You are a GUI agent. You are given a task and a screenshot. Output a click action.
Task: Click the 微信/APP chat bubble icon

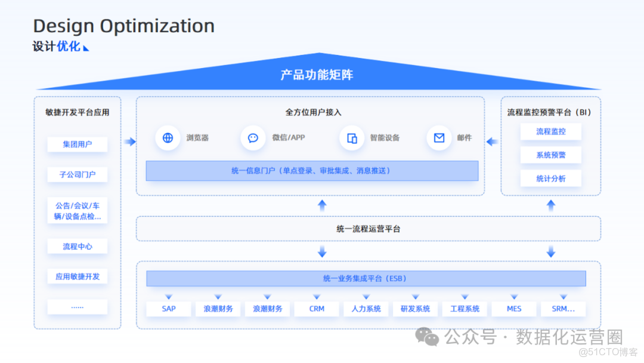(x=253, y=138)
